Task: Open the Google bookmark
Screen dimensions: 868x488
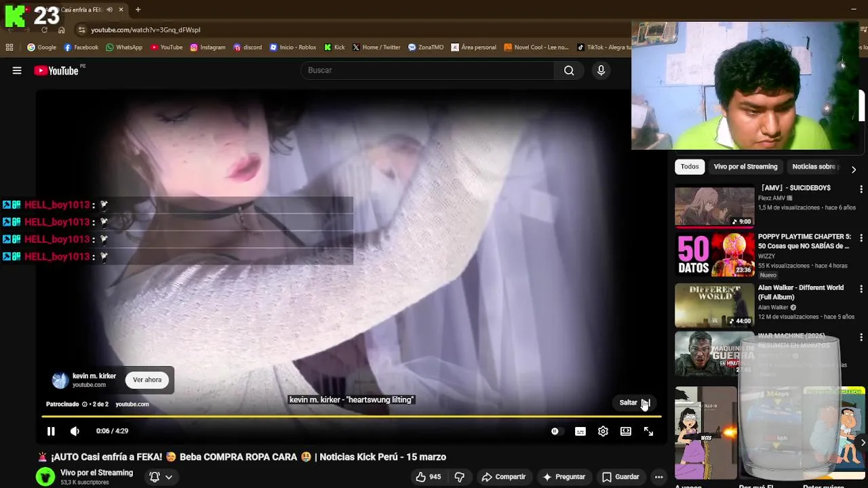Action: click(42, 47)
